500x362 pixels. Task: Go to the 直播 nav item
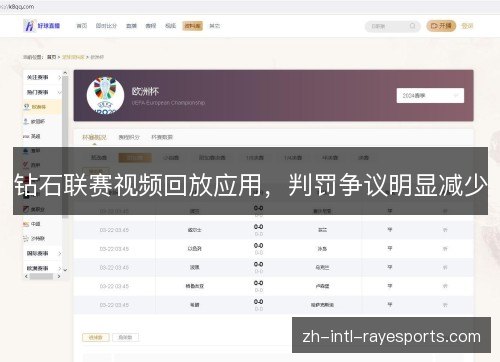(x=131, y=26)
